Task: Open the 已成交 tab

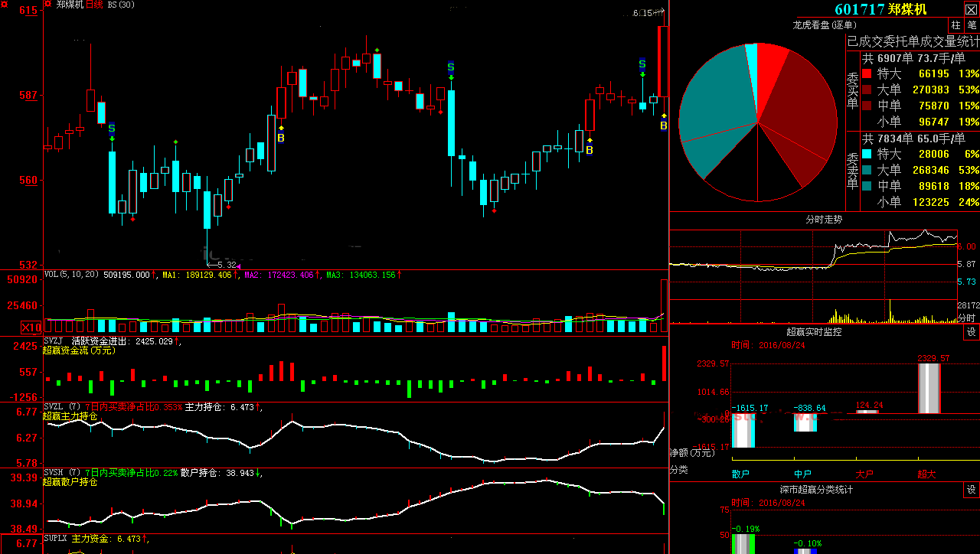Action: coord(864,41)
